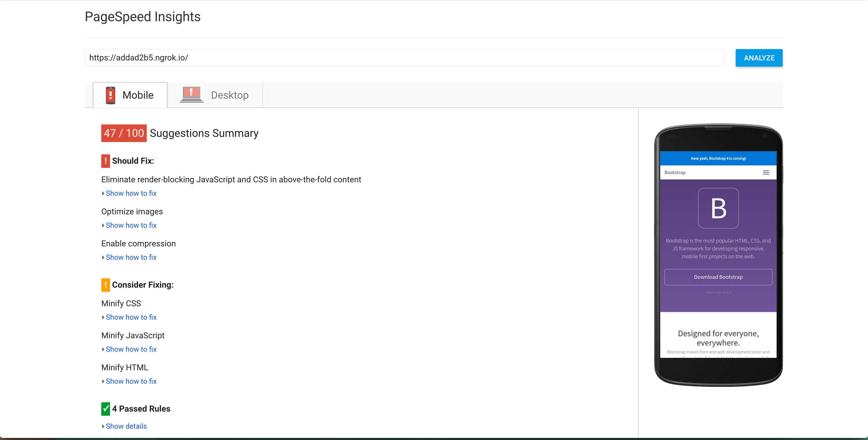This screenshot has width=868, height=440.
Task: Click the hamburger menu in phone preview
Action: (x=766, y=172)
